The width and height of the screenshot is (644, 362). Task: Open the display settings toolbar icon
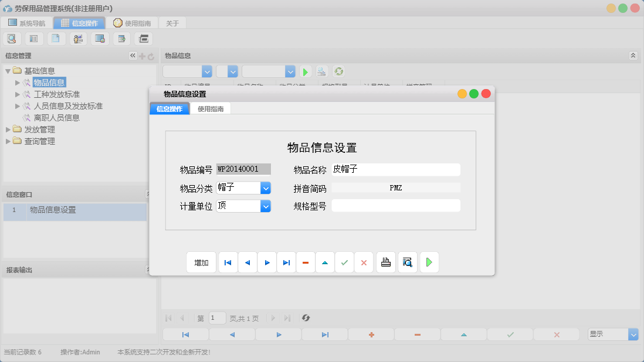coord(100,38)
